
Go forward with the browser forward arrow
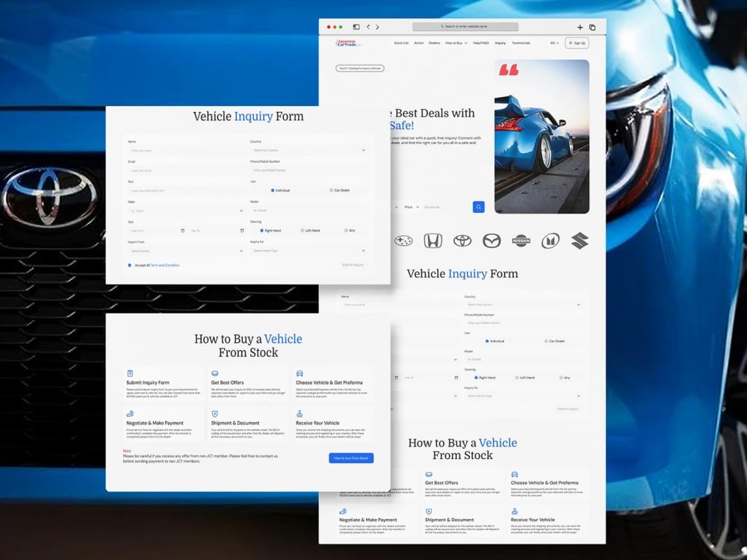point(377,27)
